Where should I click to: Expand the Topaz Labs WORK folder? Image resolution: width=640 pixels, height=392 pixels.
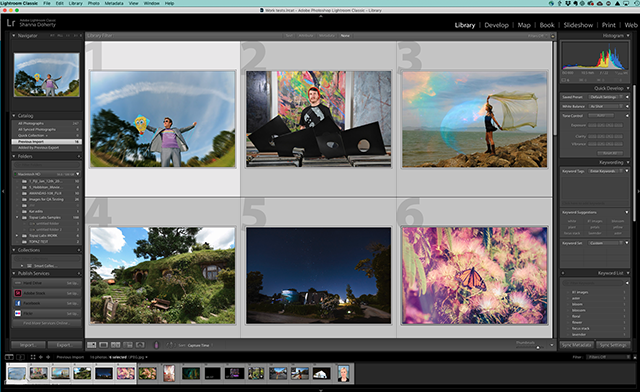pos(17,236)
